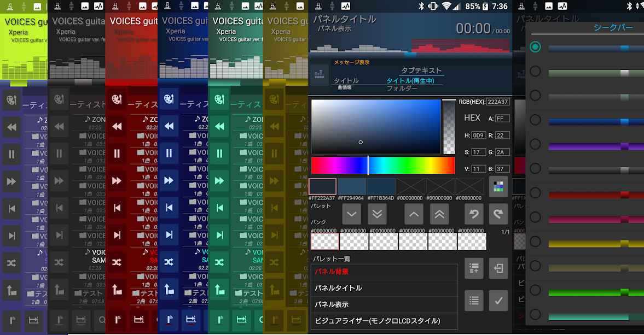Viewport: 644px width, 335px height.
Task: Select the yellow seek bar radio option
Action: 535,242
